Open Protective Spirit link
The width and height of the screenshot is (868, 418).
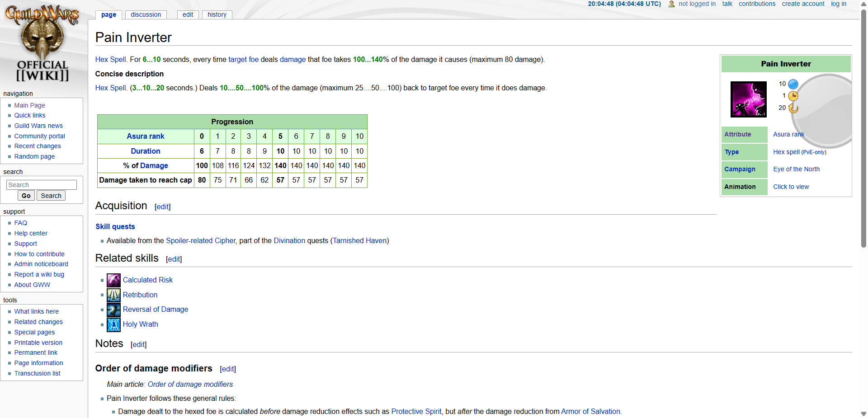pyautogui.click(x=416, y=411)
